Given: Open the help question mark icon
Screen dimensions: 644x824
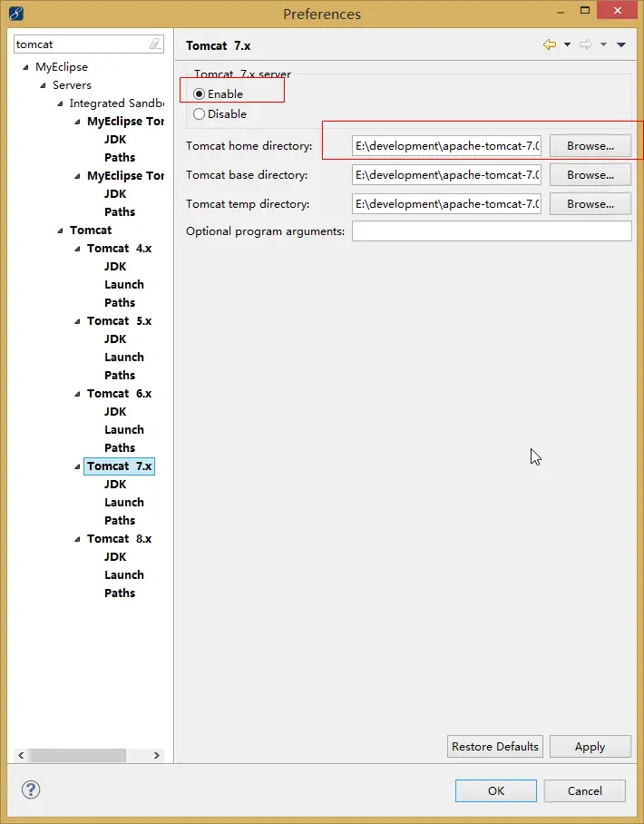Looking at the screenshot, I should tap(31, 790).
